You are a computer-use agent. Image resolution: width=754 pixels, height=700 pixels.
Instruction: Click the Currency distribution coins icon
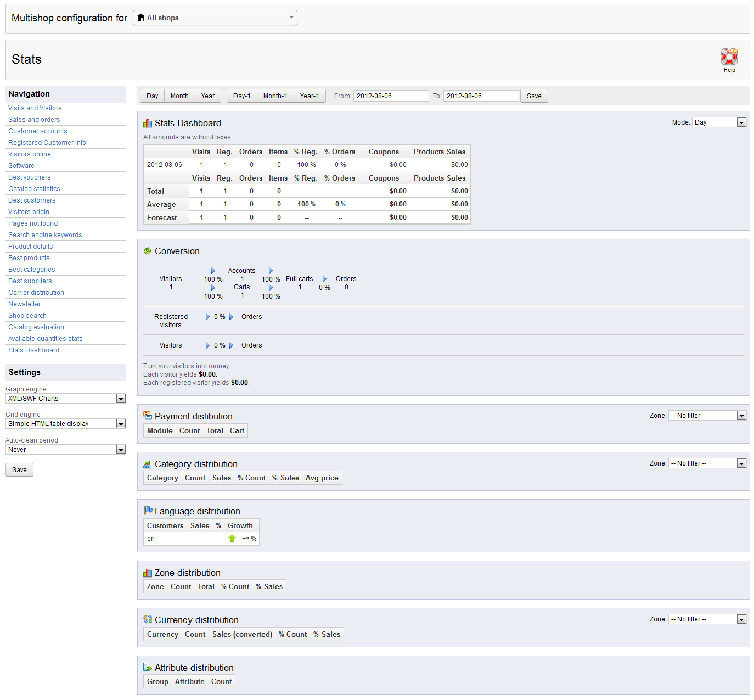tap(147, 619)
